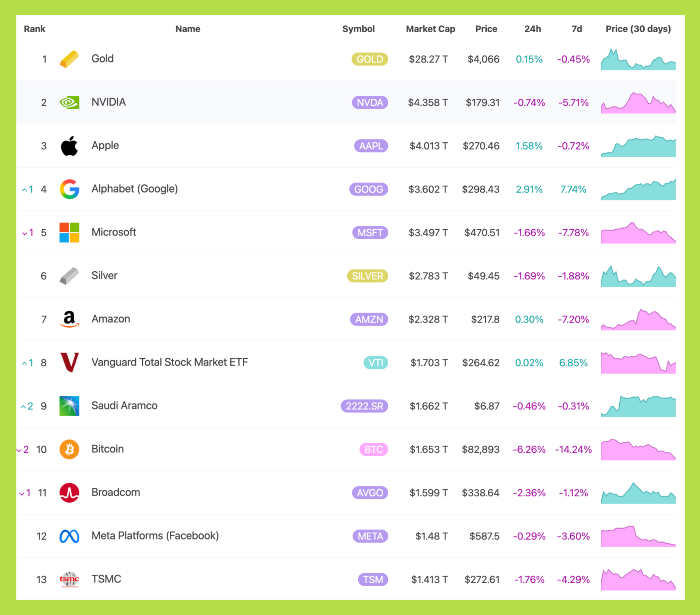Open Vanguard Total Stock Market ETF link
Screen dimensions: 700x615
pyautogui.click(x=169, y=362)
